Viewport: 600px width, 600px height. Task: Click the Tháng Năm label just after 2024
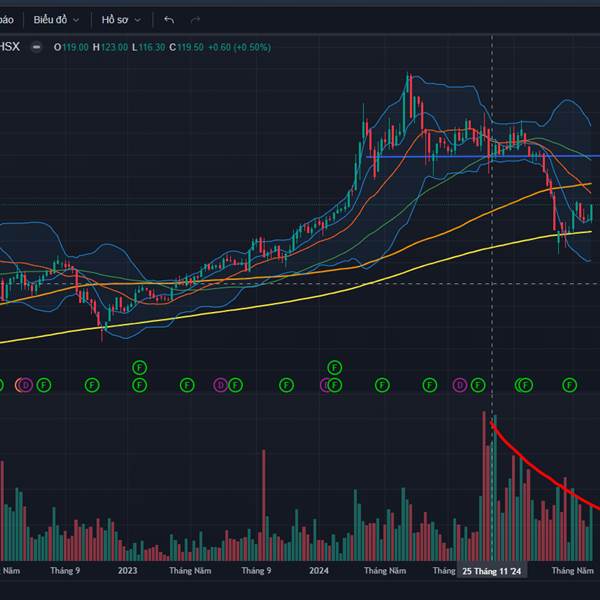coord(385,571)
